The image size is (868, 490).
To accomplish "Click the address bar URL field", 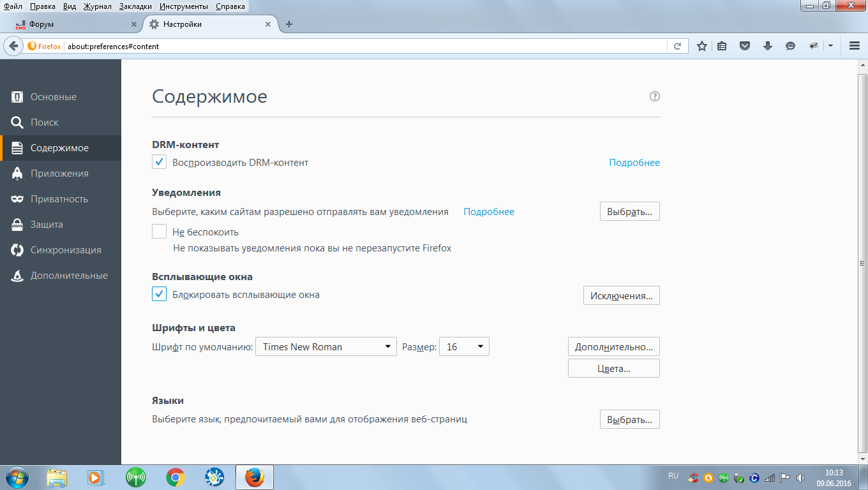I will (365, 46).
